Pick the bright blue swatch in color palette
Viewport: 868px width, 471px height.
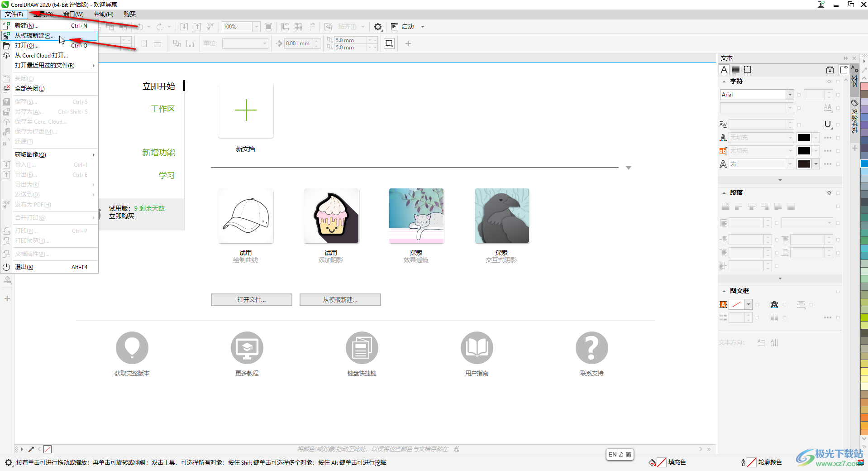(864, 163)
